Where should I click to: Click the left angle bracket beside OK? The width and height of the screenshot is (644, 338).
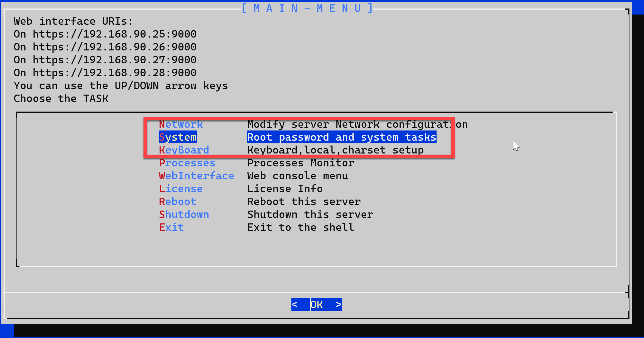pyautogui.click(x=294, y=305)
